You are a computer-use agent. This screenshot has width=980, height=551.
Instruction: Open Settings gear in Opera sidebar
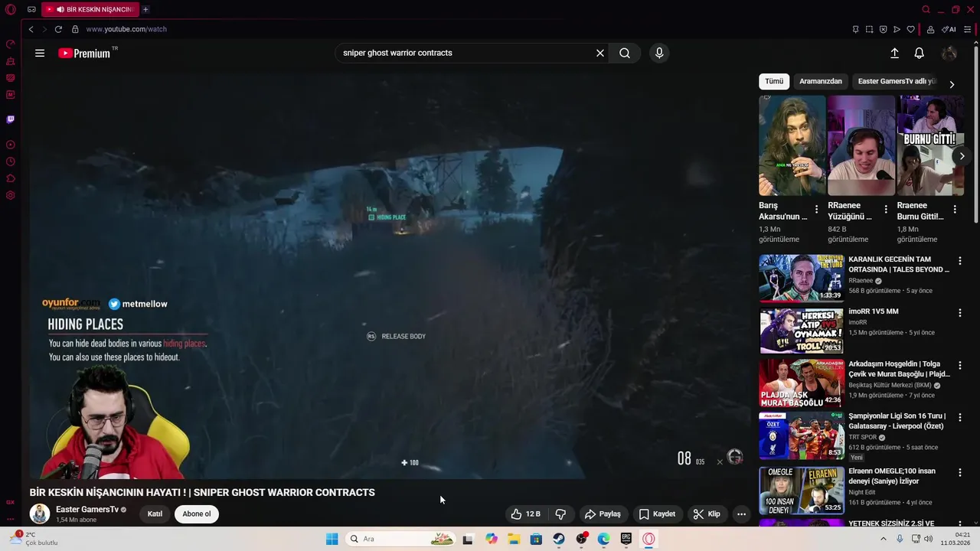point(11,195)
